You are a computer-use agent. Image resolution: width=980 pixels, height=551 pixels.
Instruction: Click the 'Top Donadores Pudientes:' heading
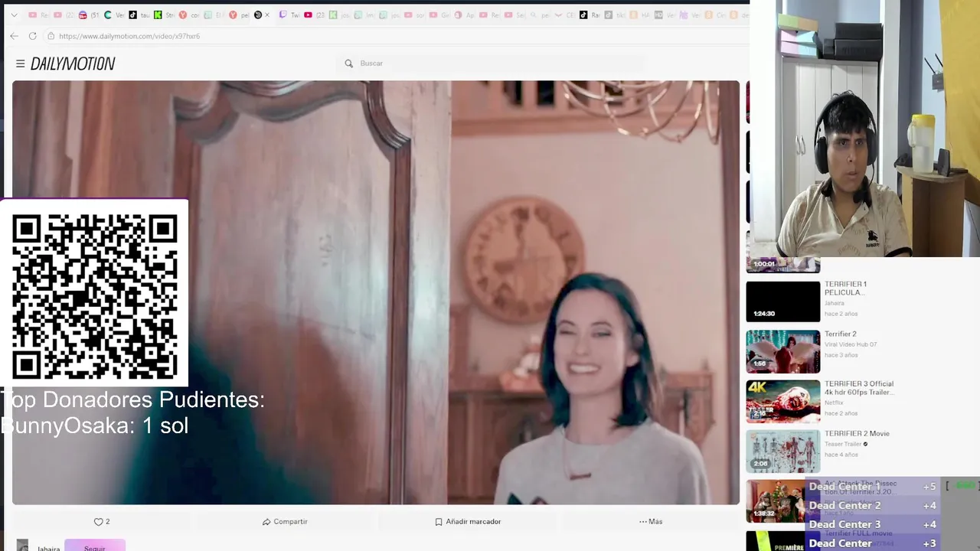[x=132, y=399]
